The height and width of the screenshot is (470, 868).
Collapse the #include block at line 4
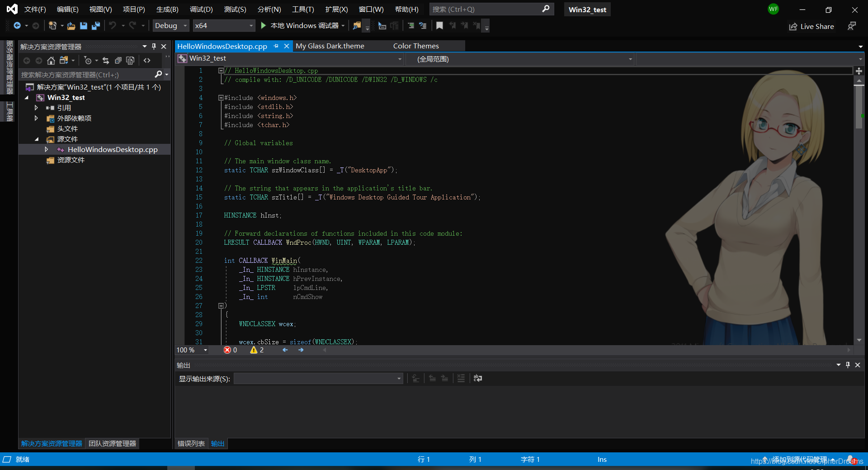pyautogui.click(x=221, y=98)
